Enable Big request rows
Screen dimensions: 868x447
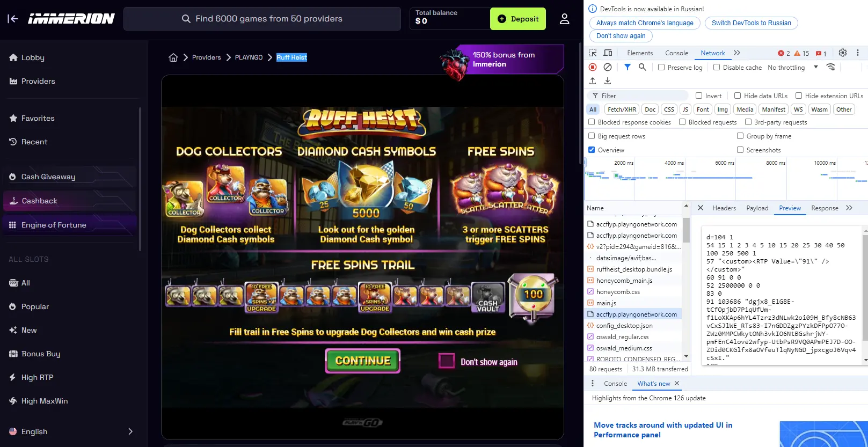point(592,136)
